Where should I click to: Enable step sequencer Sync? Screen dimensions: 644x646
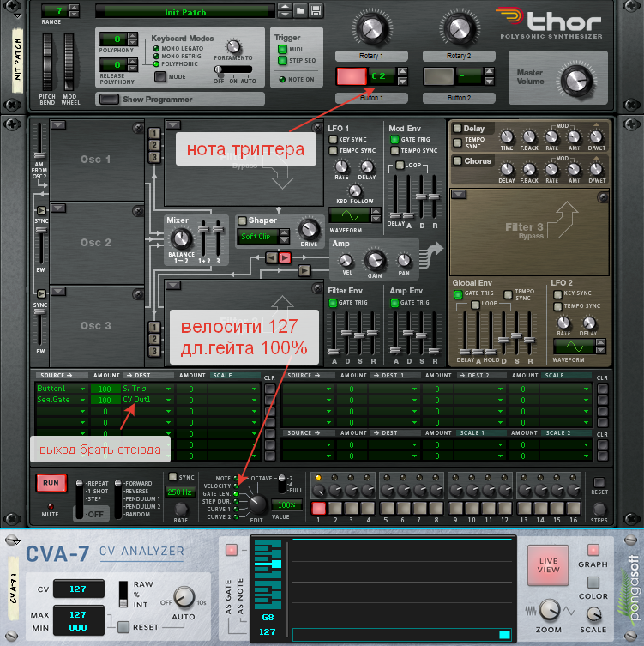point(172,477)
